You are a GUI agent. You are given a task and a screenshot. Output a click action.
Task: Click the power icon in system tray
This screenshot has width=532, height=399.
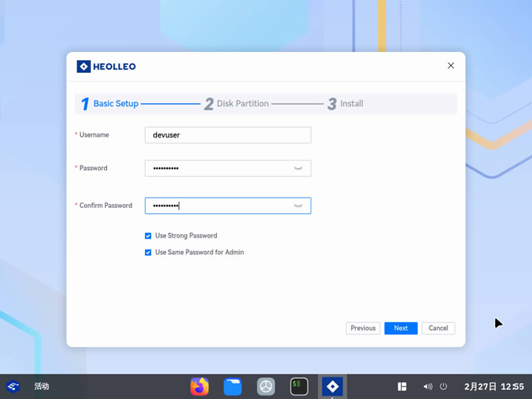tap(444, 386)
